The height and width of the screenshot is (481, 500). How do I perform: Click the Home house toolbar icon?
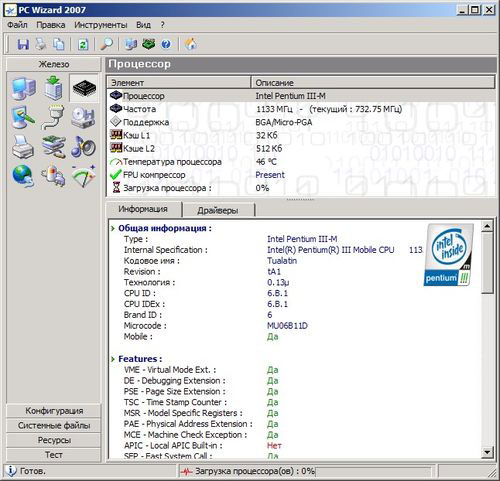[x=191, y=44]
